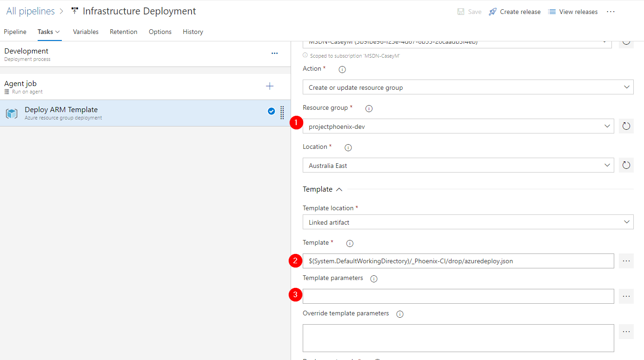The image size is (644, 360).
Task: Show info tooltip for Action field
Action: click(342, 69)
